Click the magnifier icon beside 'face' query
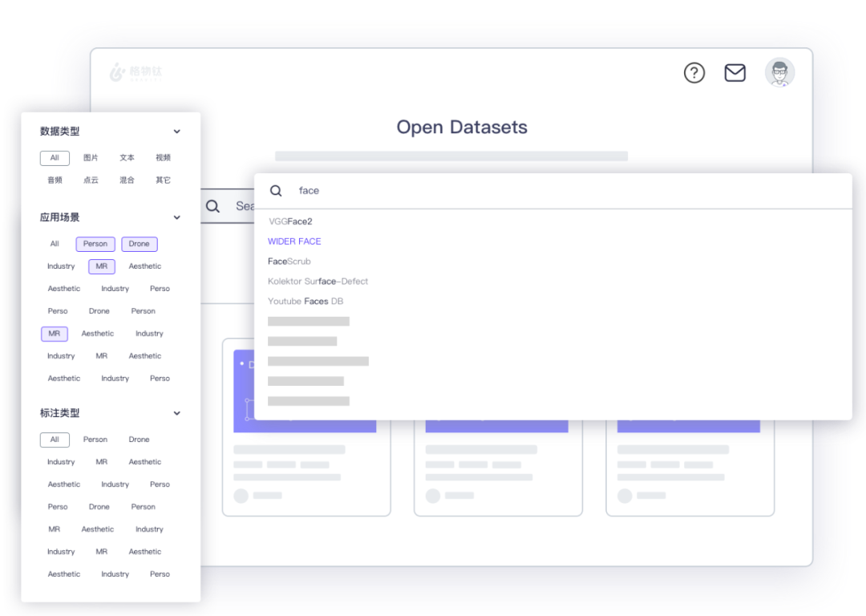The width and height of the screenshot is (866, 616). [276, 191]
